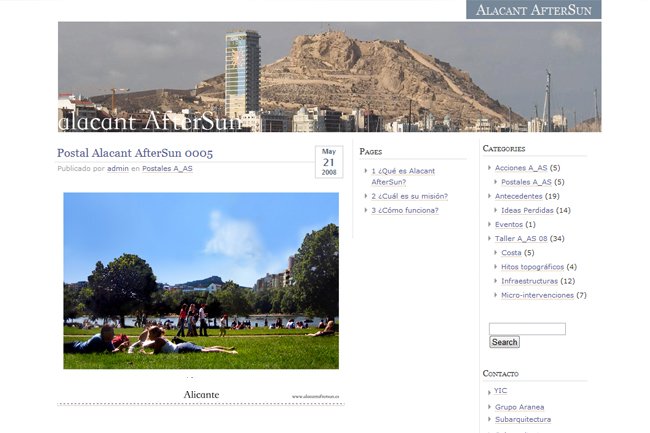Open the Eventos category
The height and width of the screenshot is (433, 650).
point(508,224)
